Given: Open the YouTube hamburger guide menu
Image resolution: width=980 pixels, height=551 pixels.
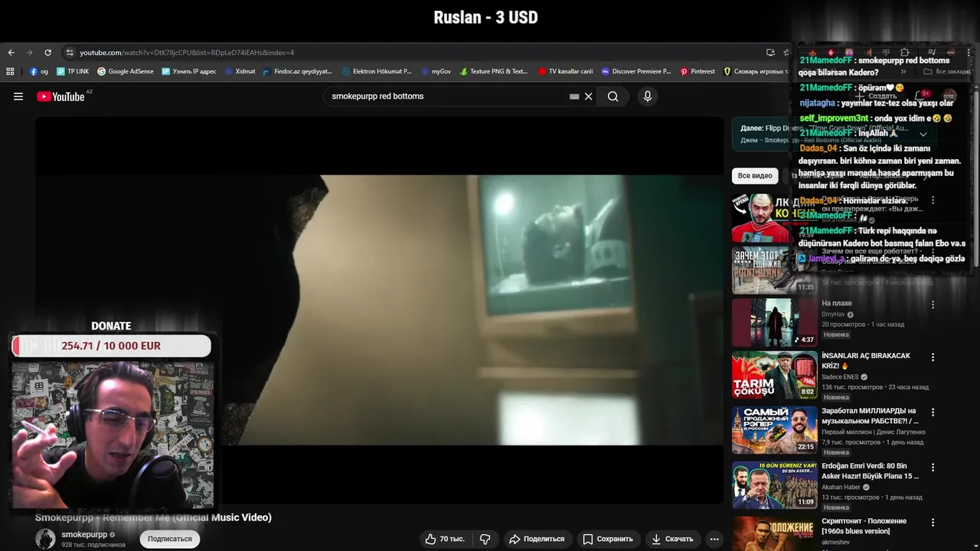Looking at the screenshot, I should pyautogui.click(x=18, y=96).
